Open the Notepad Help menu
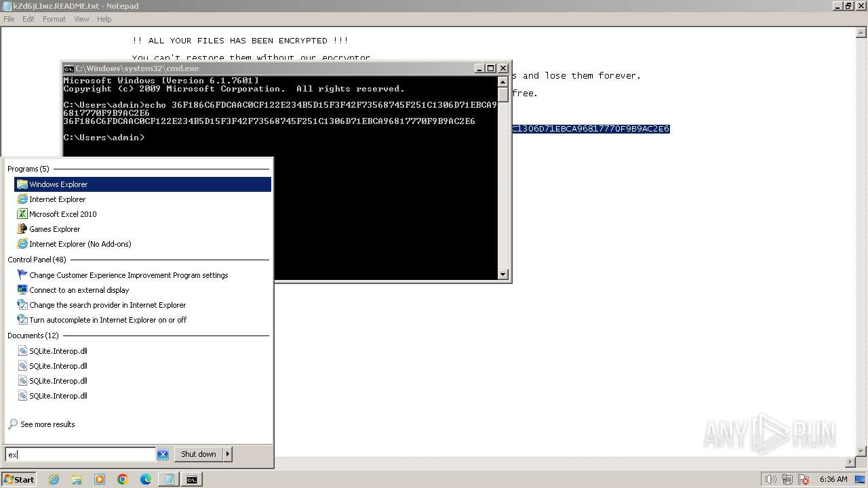Image resolution: width=868 pixels, height=488 pixels. [104, 19]
